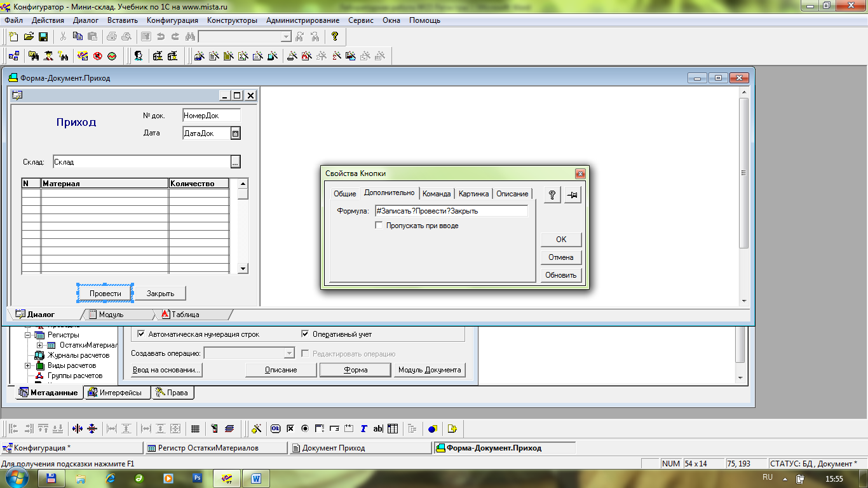
Task: Click 'Документ Приход' window tab
Action: pos(360,448)
